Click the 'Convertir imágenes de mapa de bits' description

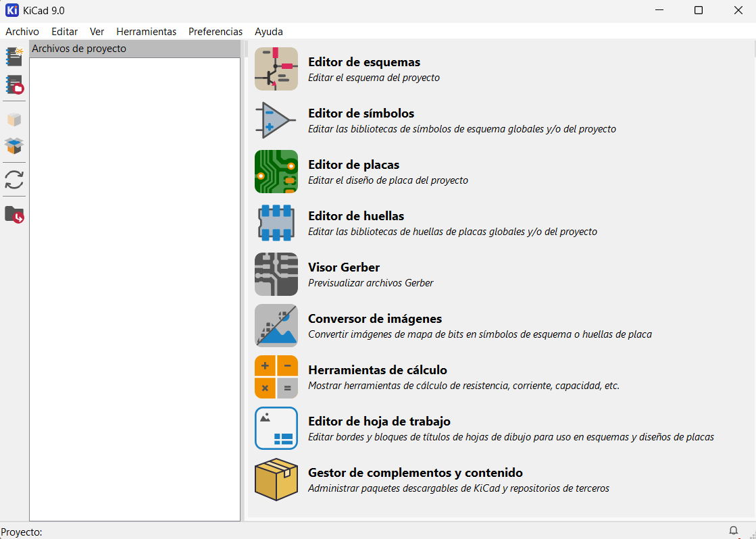(x=480, y=334)
